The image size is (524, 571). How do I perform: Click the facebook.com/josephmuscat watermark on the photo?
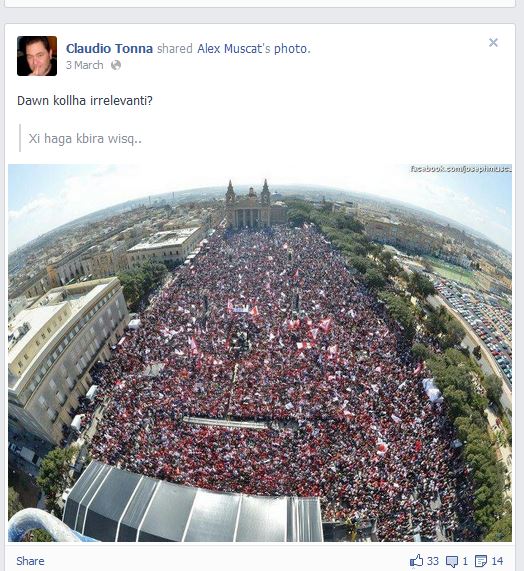pos(461,169)
